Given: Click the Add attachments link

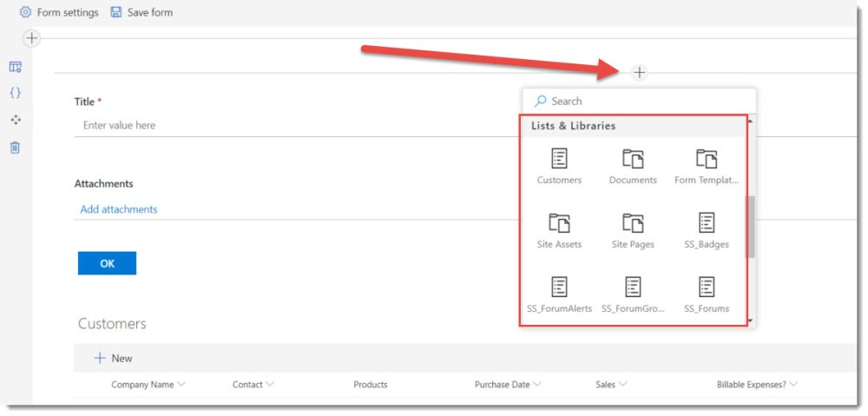Looking at the screenshot, I should [119, 209].
